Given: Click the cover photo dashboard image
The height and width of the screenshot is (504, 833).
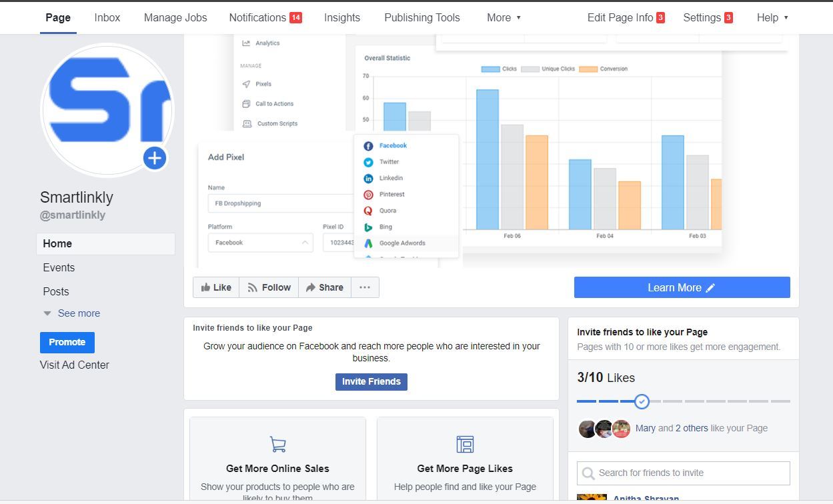Looking at the screenshot, I should (x=492, y=151).
